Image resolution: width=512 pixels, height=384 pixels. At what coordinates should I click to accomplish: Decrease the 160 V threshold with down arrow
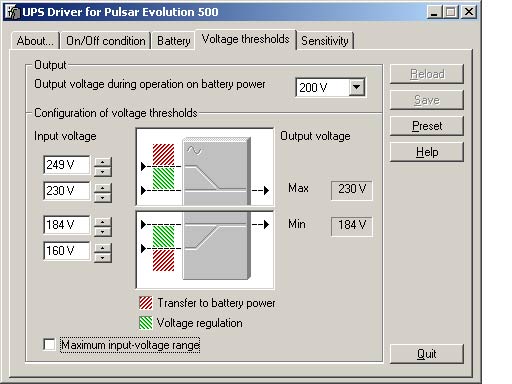click(103, 258)
